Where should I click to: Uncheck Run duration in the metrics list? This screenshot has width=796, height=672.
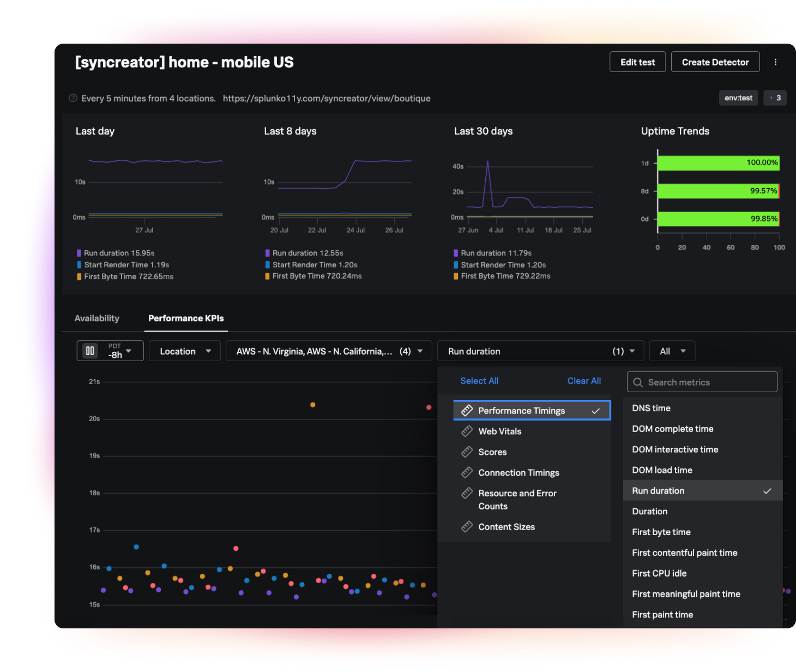click(x=703, y=490)
